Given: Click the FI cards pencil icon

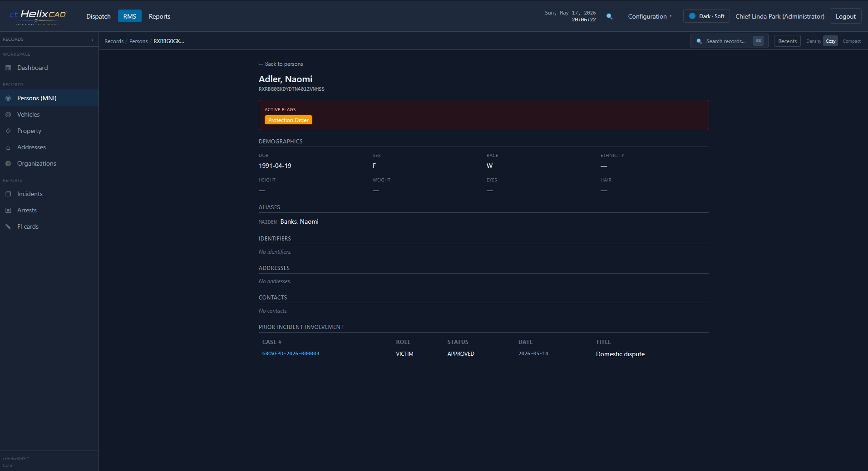Looking at the screenshot, I should (8, 226).
